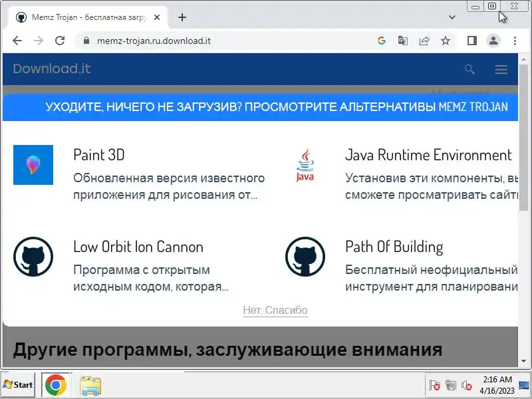Open the Path Of Building link

coord(394,247)
